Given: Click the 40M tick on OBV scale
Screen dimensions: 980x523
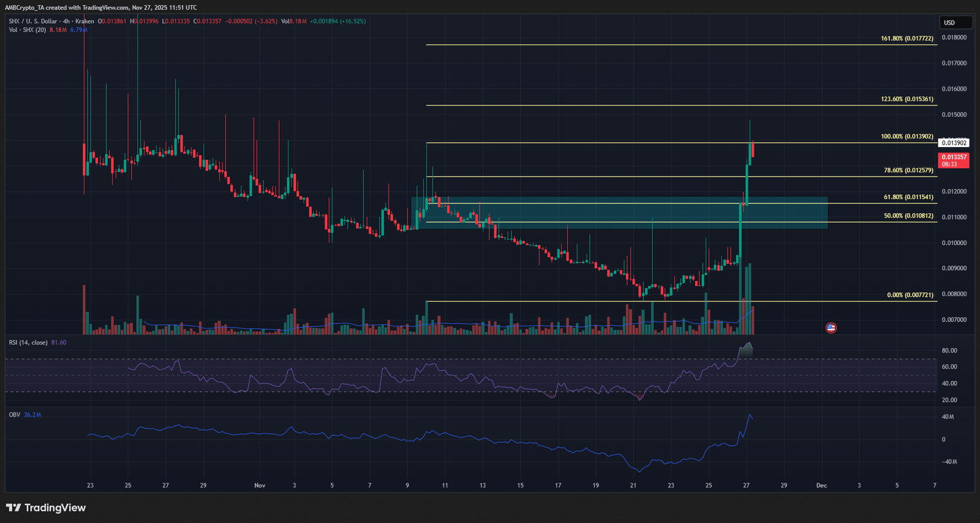Looking at the screenshot, I should [x=948, y=417].
